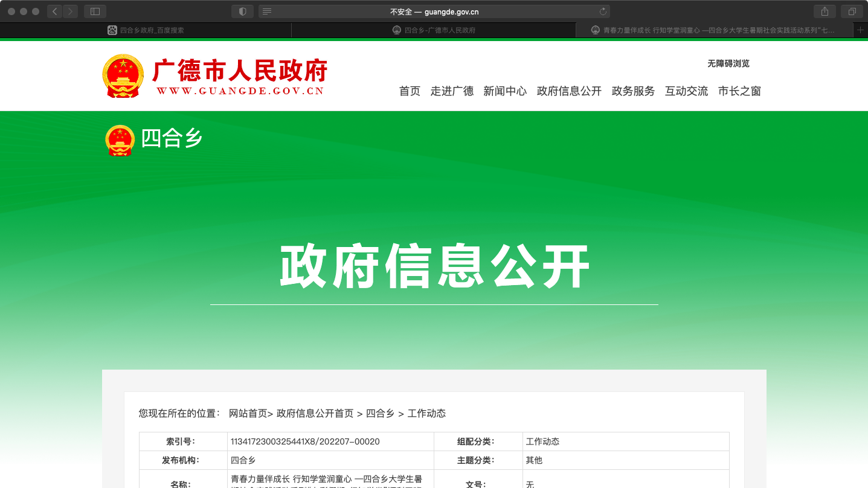Click the guangde.gov.cn address bar
868x488 pixels.
[434, 11]
